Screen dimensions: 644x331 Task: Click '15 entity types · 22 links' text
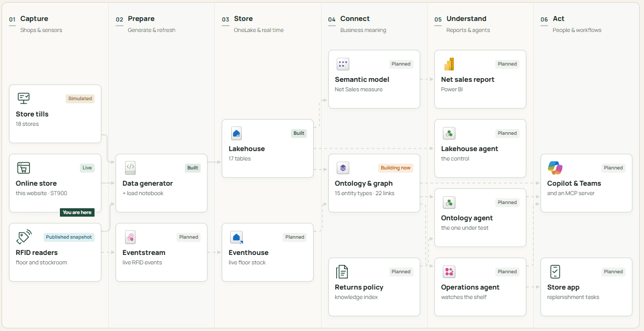[x=365, y=194]
